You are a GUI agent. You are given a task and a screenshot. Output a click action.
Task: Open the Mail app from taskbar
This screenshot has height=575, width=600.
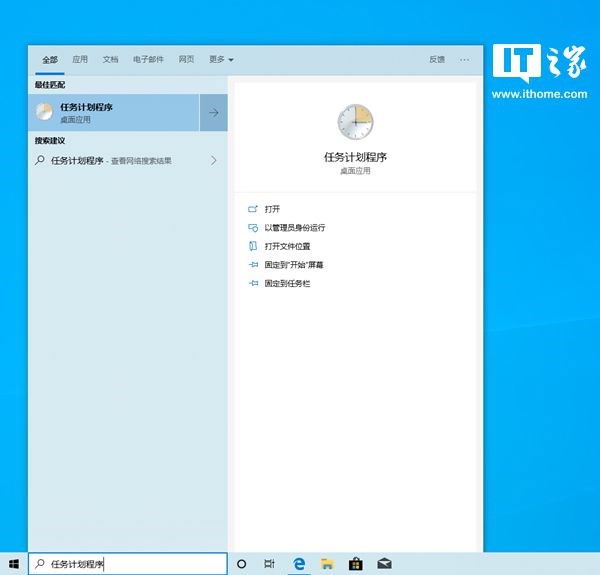click(384, 564)
